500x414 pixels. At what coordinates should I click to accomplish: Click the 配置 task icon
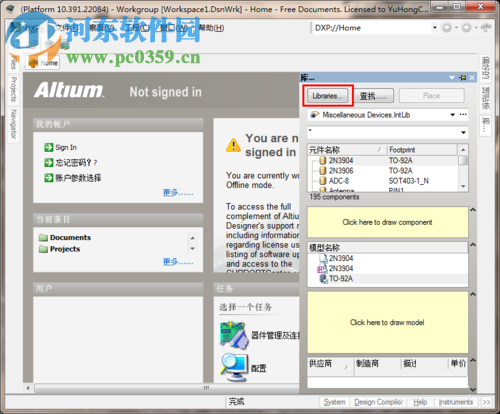tap(234, 368)
